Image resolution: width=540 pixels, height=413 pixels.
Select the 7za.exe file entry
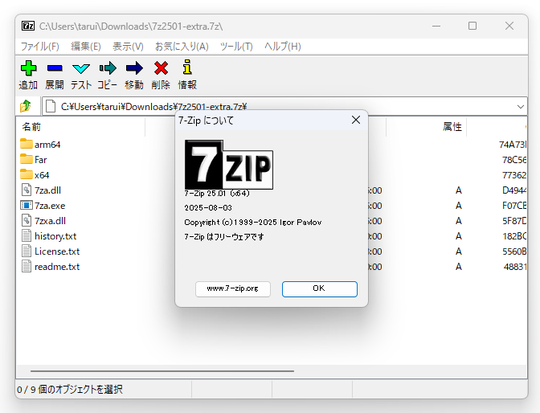(43, 206)
